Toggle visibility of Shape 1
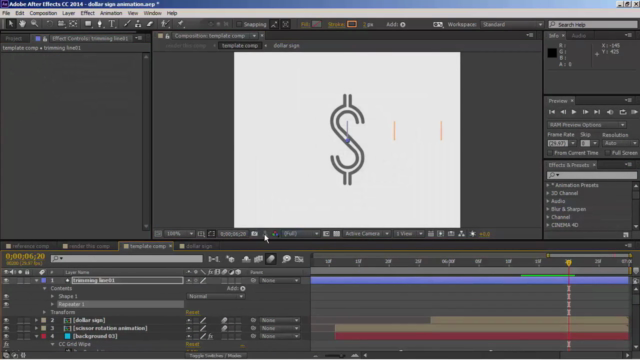 6,296
